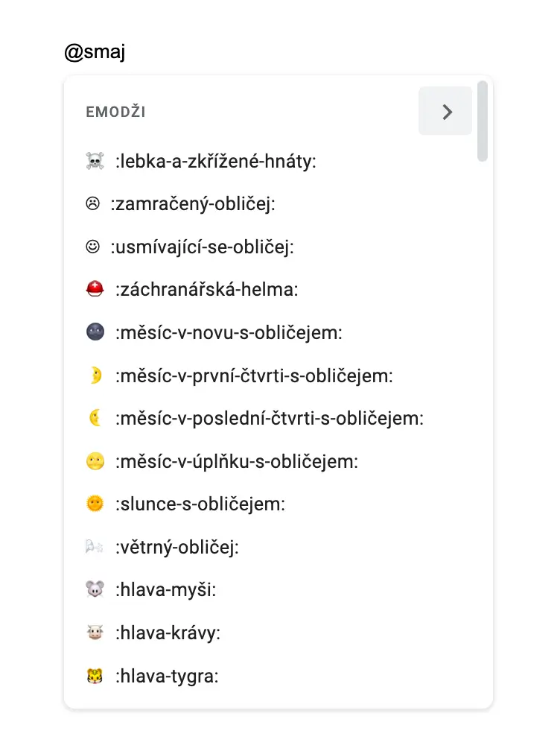
Task: Choose the :slunce-s-obličejem: option
Action: [x=200, y=505]
